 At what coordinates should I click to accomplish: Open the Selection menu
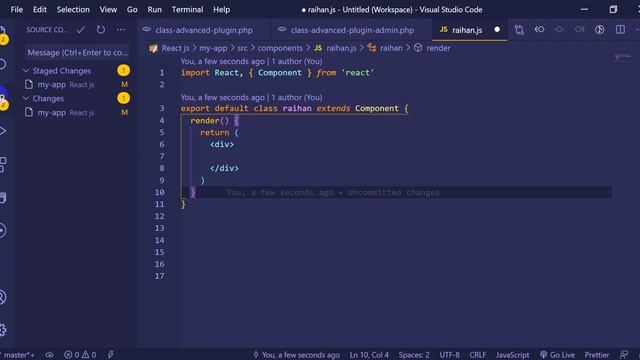click(x=73, y=9)
